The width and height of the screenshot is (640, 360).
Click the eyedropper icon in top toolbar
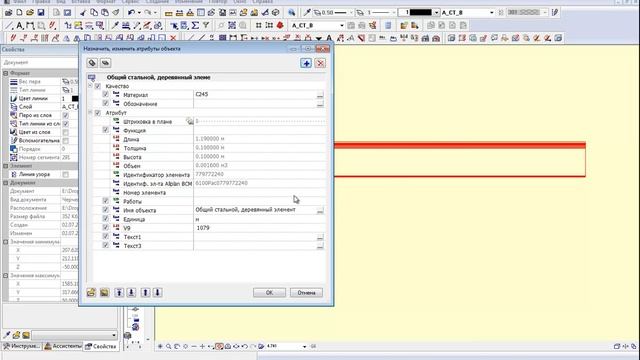(307, 13)
